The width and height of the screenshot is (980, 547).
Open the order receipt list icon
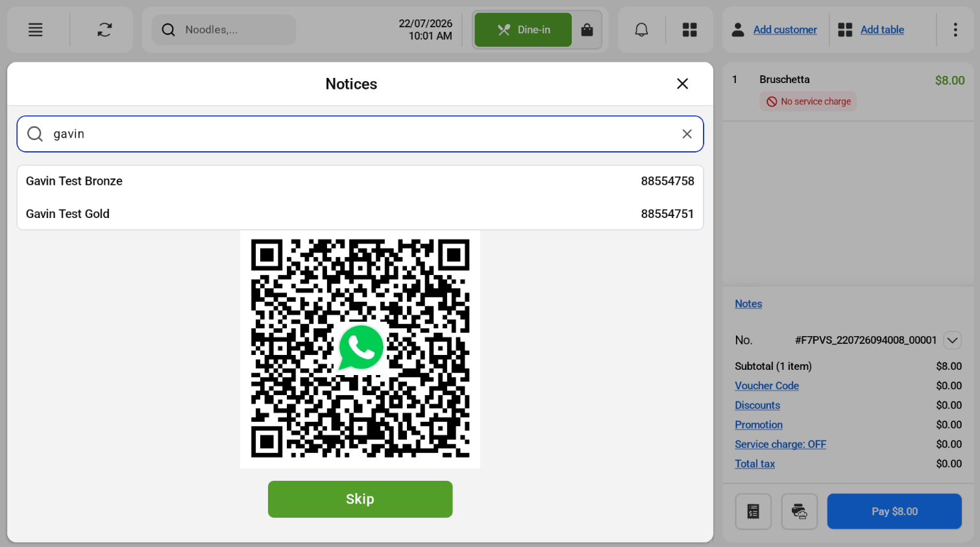(x=753, y=511)
